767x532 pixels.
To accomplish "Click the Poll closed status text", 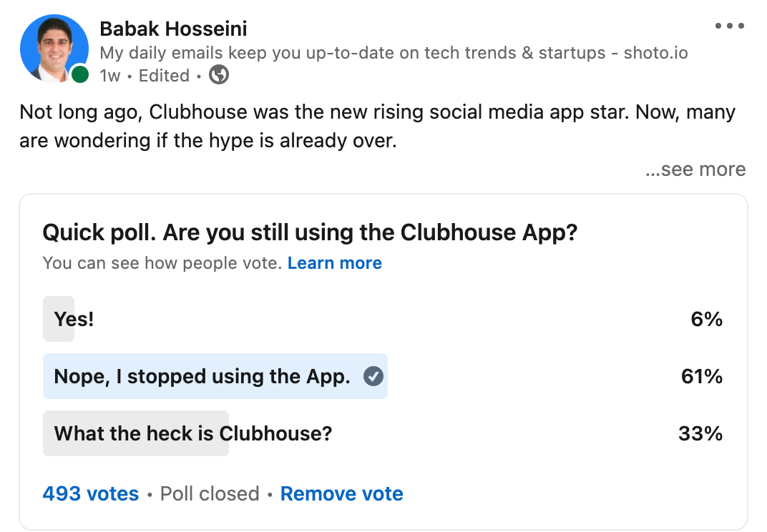I will click(210, 494).
